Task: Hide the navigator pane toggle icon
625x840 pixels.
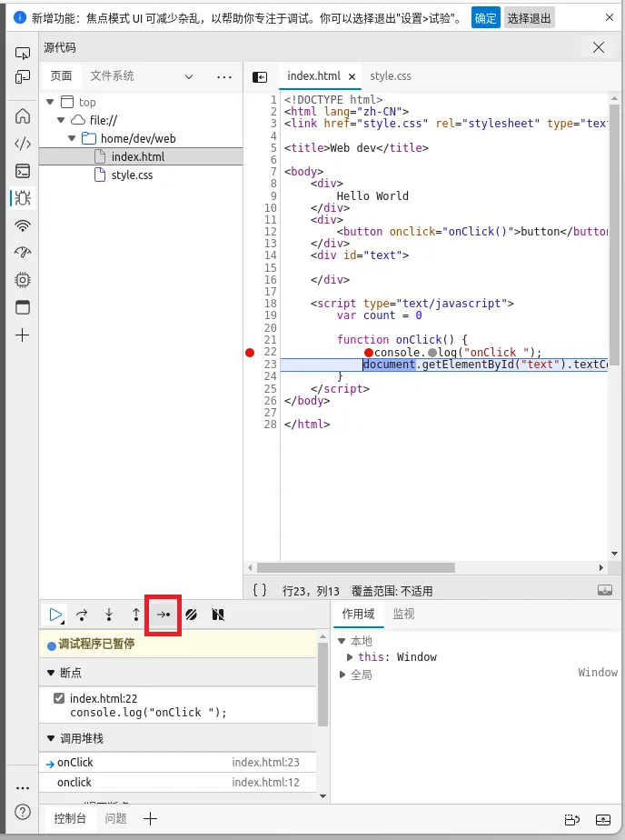Action: tap(260, 77)
